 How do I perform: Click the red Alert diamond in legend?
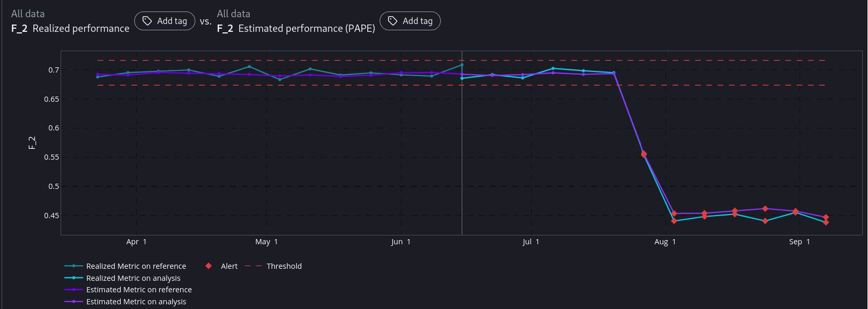coord(208,266)
